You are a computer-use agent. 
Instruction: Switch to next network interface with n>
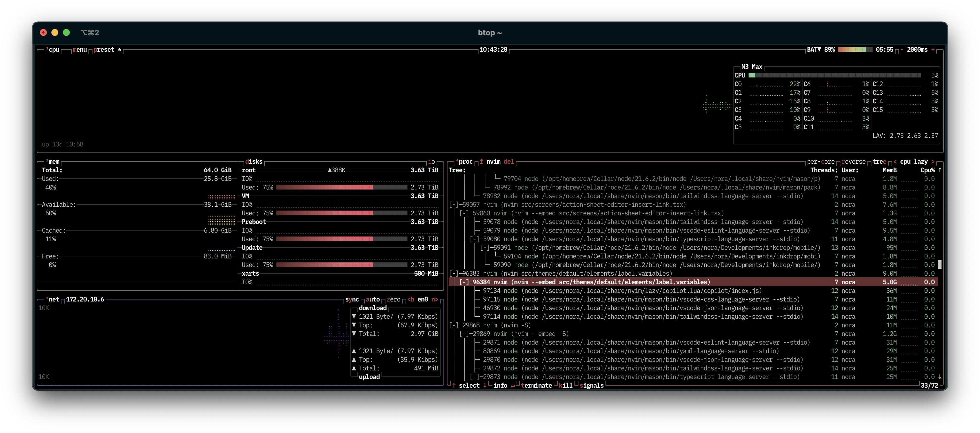click(435, 299)
